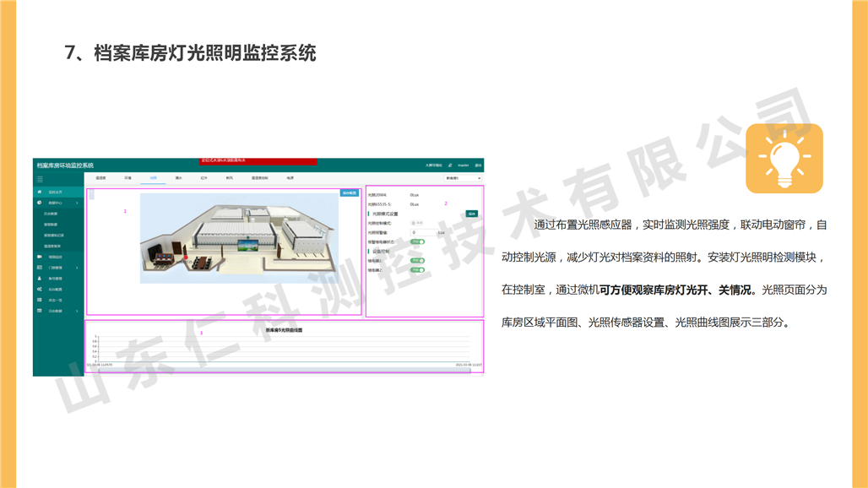Click the light curve chart title
The height and width of the screenshot is (488, 868).
(284, 330)
